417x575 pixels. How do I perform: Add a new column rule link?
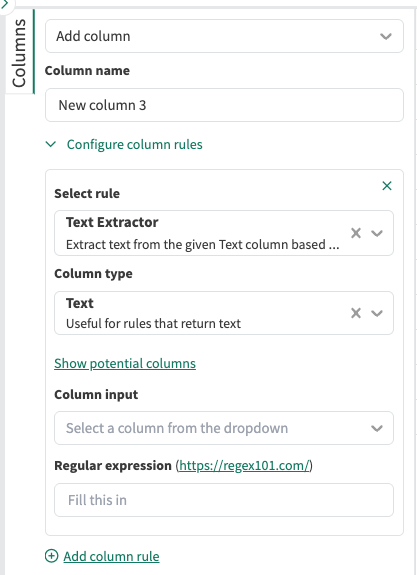[111, 556]
